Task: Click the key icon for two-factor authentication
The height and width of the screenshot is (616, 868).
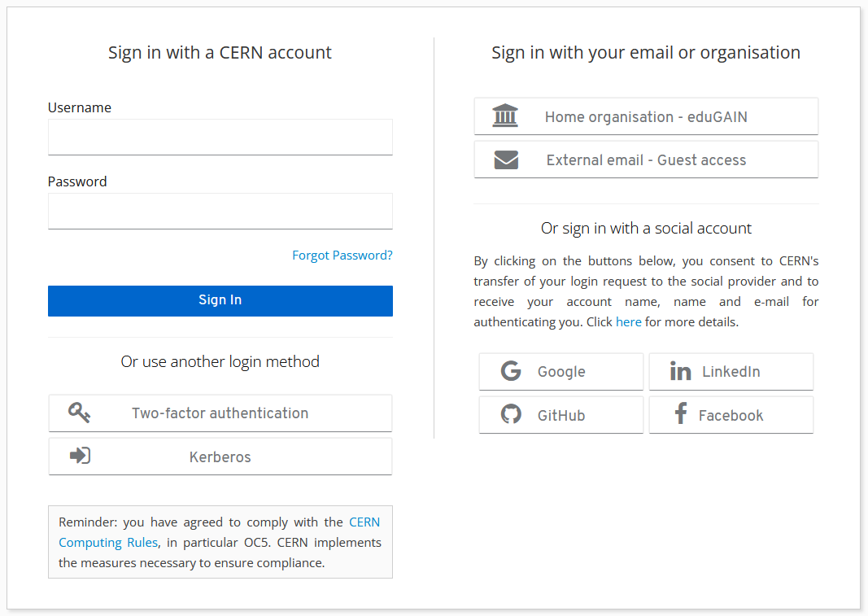Action: [x=79, y=413]
